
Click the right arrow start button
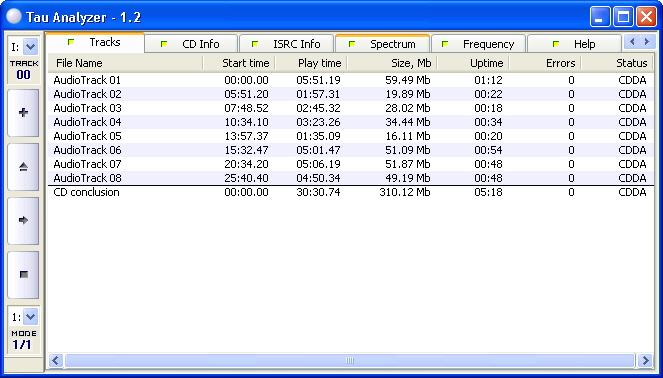tap(23, 220)
